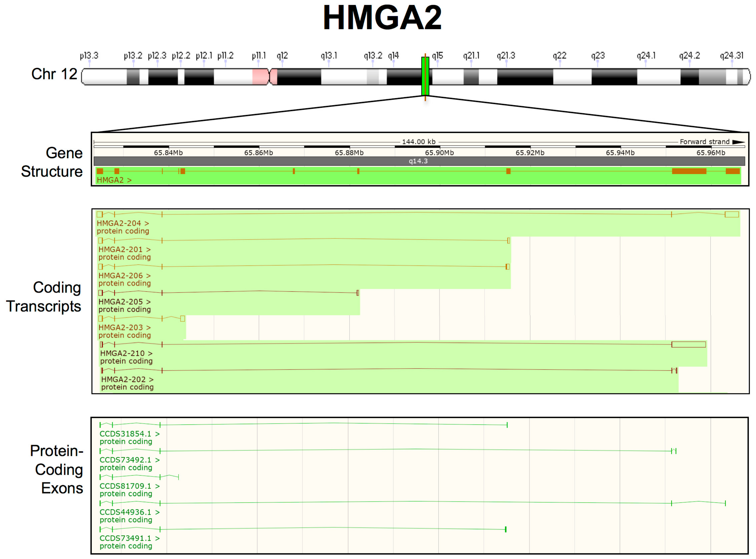Click the CCDS73491.1 final exon mark
The height and width of the screenshot is (559, 756).
coord(506,529)
